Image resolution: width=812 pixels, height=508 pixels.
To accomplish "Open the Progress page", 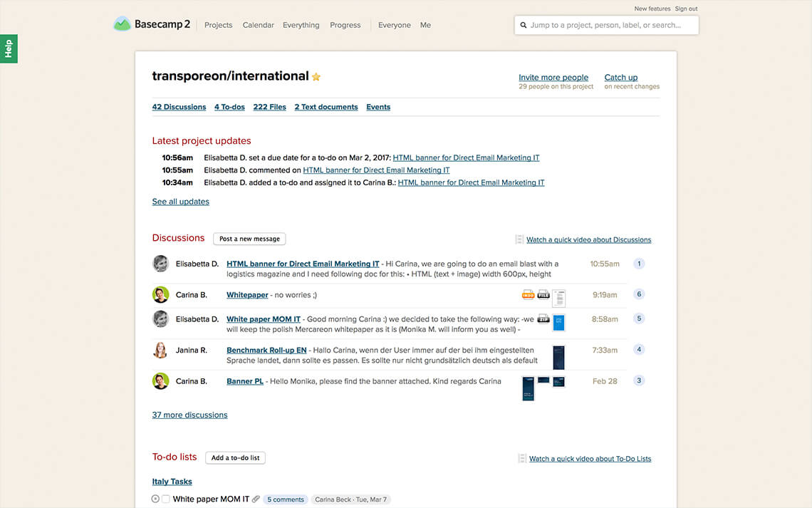I will tap(345, 25).
